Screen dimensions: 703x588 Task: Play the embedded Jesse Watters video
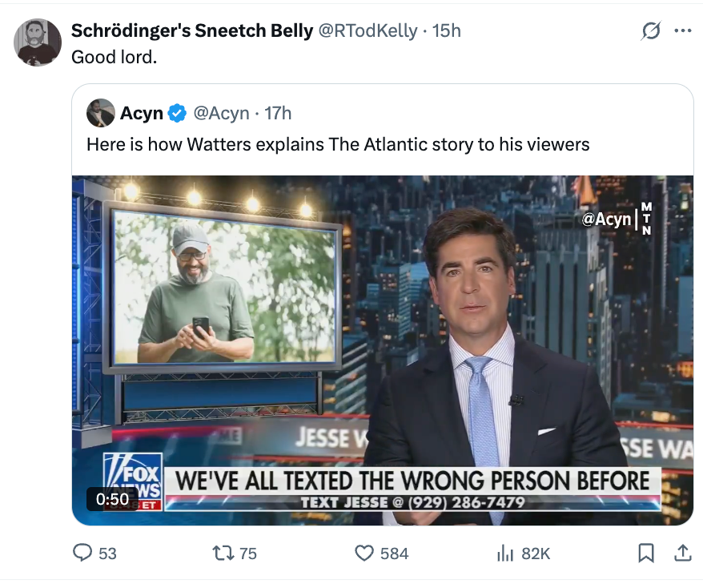382,344
